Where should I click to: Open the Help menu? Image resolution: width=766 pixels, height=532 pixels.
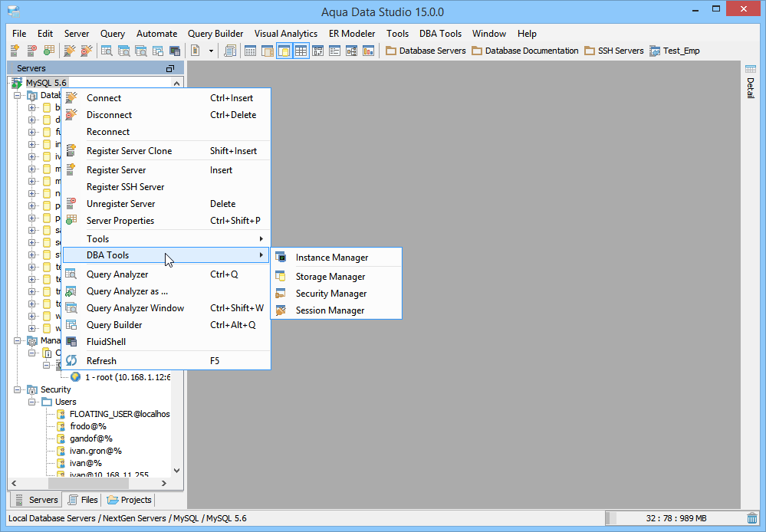click(527, 33)
